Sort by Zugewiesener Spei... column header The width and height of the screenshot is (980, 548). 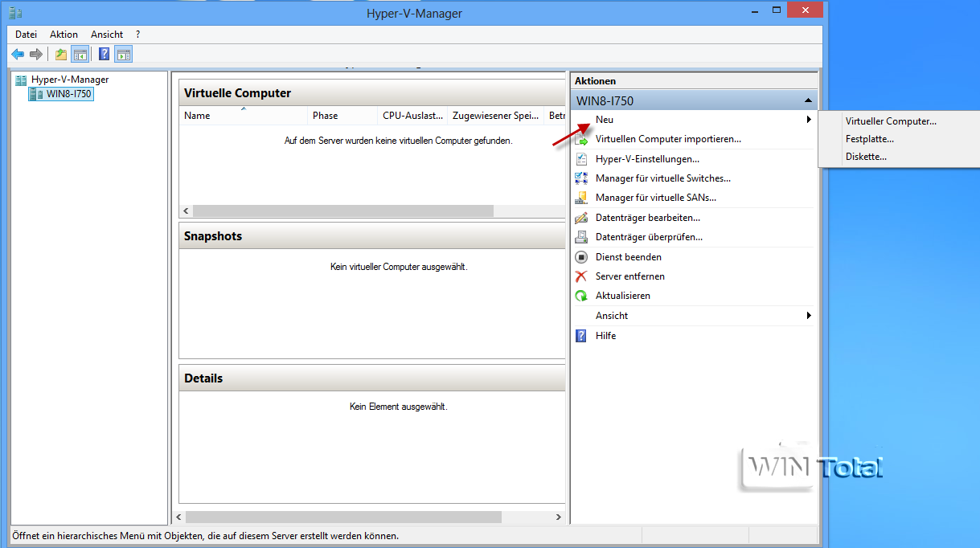click(x=495, y=116)
